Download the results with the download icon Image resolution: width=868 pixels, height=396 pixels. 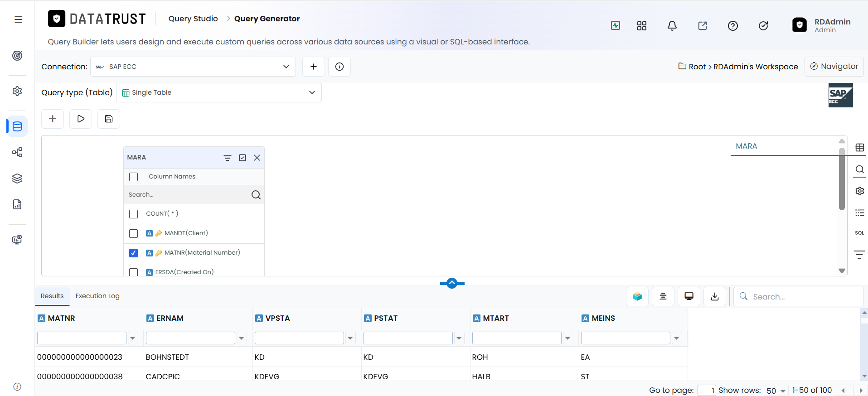click(x=715, y=296)
